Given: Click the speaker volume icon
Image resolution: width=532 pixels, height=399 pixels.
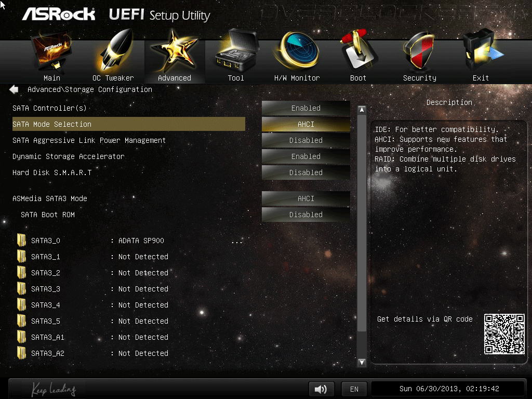Looking at the screenshot, I should pyautogui.click(x=321, y=389).
